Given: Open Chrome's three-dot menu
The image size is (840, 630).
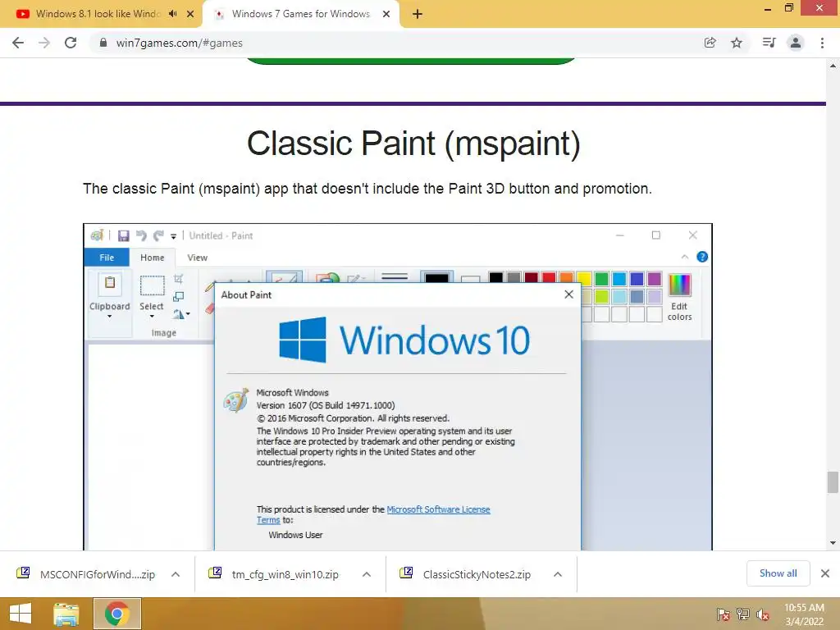Looking at the screenshot, I should tap(822, 43).
